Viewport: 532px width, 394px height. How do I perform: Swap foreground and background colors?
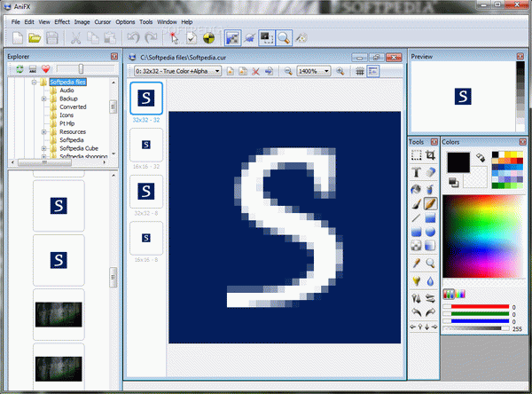coord(480,157)
